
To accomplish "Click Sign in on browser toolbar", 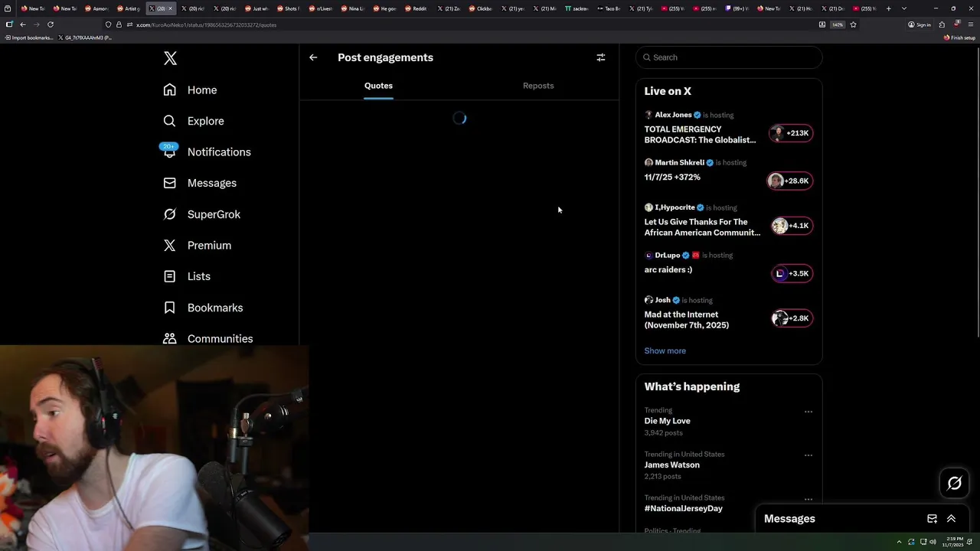I will tap(920, 24).
